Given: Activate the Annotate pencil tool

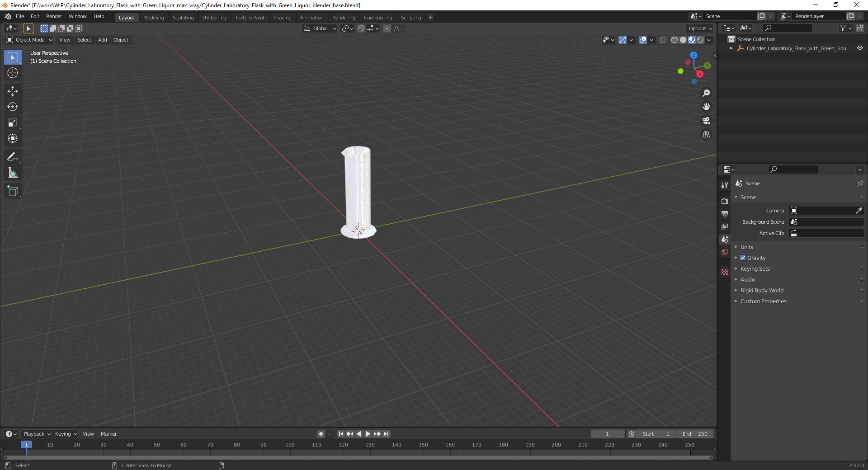Looking at the screenshot, I should pyautogui.click(x=13, y=157).
